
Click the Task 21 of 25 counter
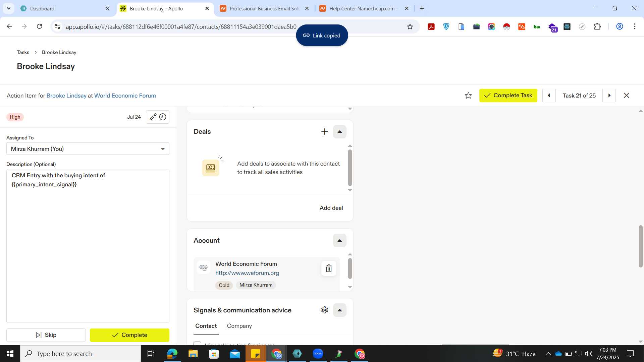pyautogui.click(x=579, y=96)
